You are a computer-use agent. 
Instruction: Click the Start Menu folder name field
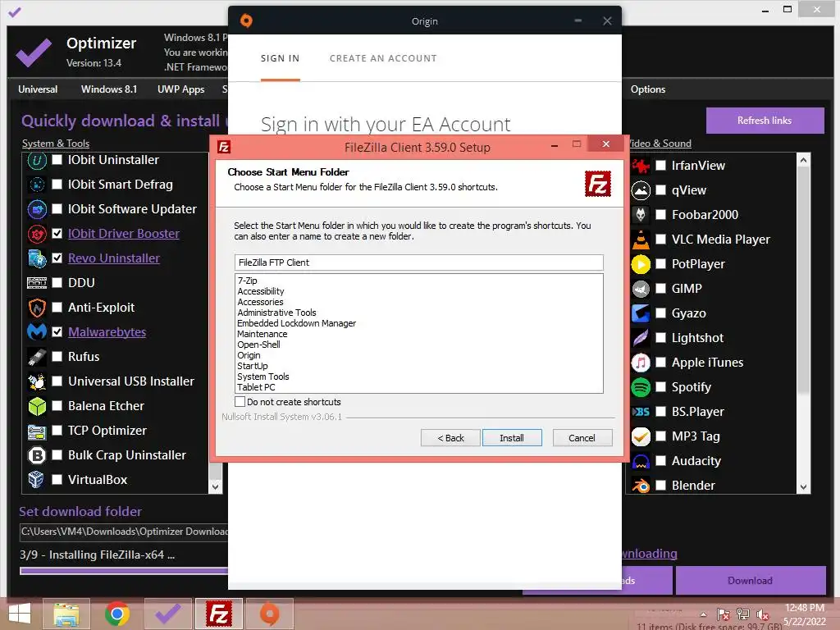point(419,262)
